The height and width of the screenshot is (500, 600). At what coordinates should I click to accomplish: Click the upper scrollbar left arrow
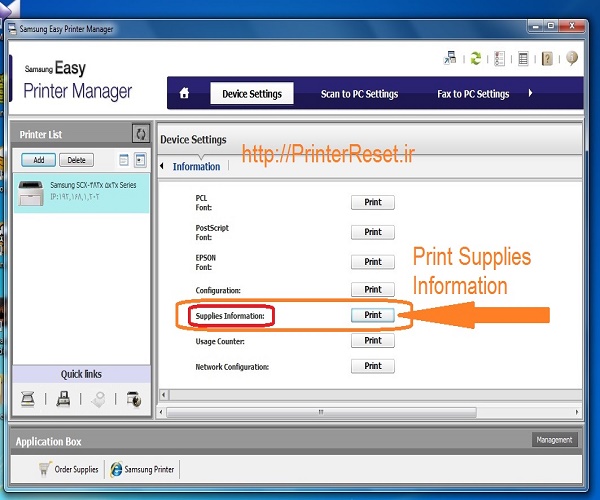164,394
